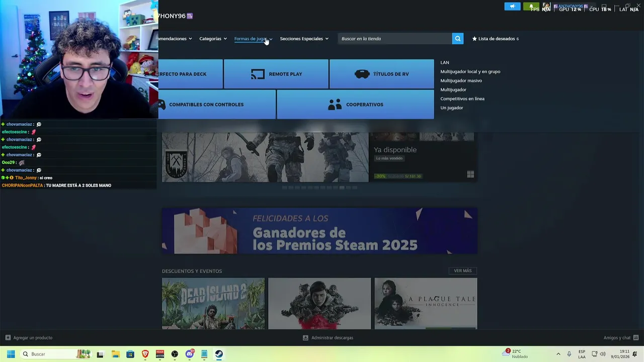Image resolution: width=644 pixels, height=362 pixels.
Task: Click the star icon beside Lista de deseados
Action: point(474,39)
